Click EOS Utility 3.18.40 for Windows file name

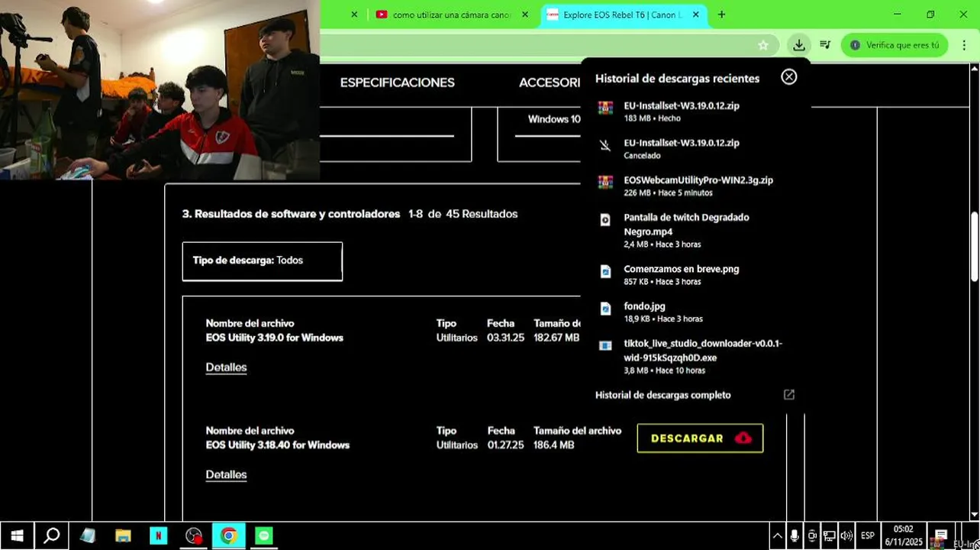pos(278,445)
